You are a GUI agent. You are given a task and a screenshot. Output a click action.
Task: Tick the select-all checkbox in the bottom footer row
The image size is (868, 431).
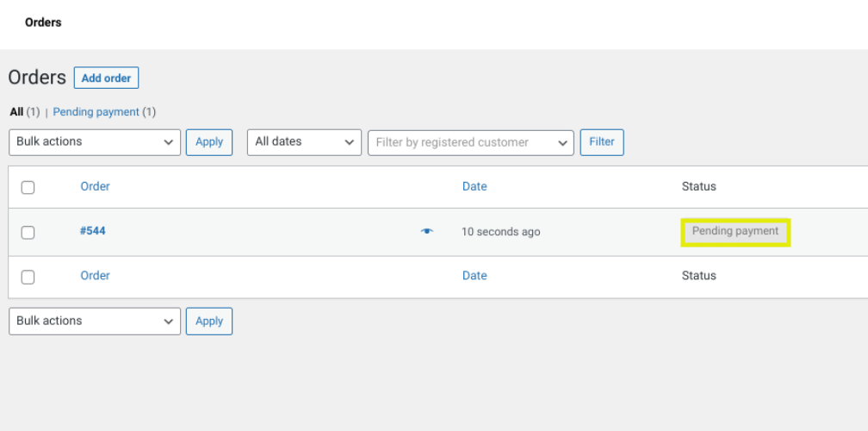pos(28,277)
